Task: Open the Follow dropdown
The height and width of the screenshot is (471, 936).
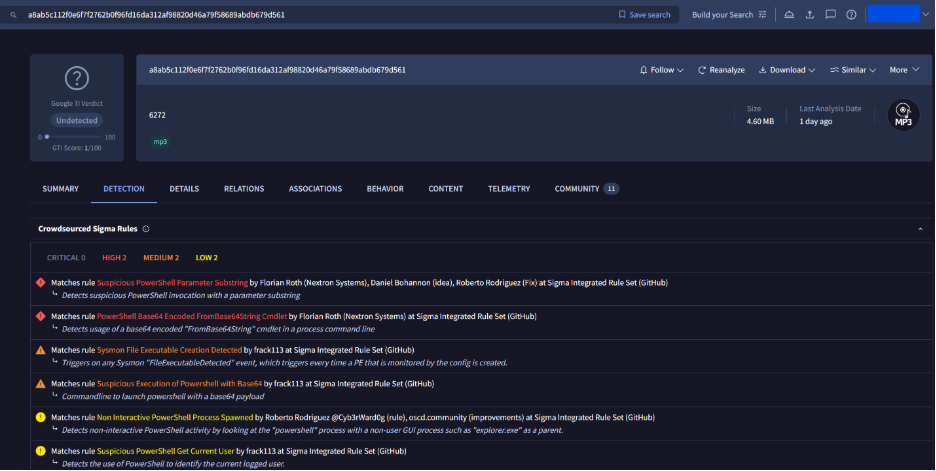Action: click(x=661, y=70)
